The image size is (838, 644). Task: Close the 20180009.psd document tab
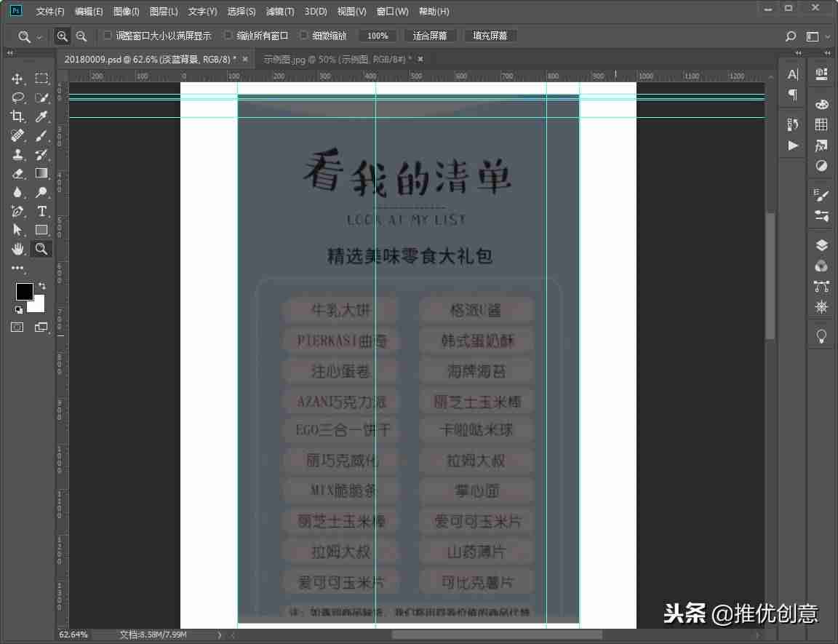tap(245, 60)
